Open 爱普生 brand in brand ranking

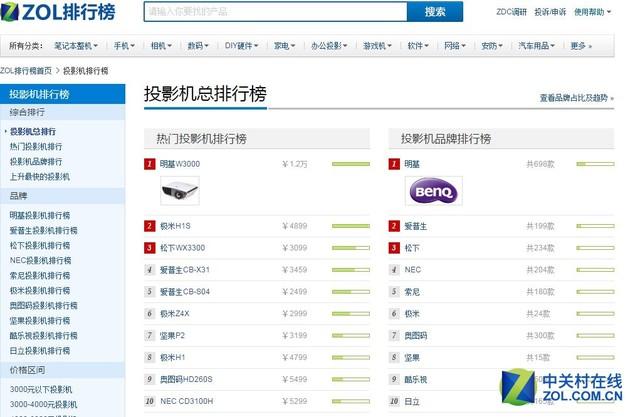(x=415, y=226)
